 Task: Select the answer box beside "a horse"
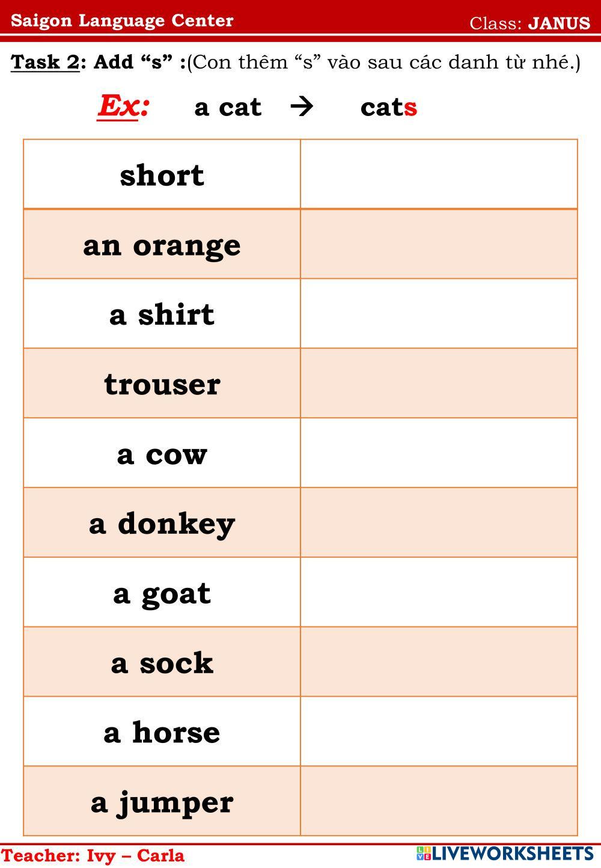(439, 732)
